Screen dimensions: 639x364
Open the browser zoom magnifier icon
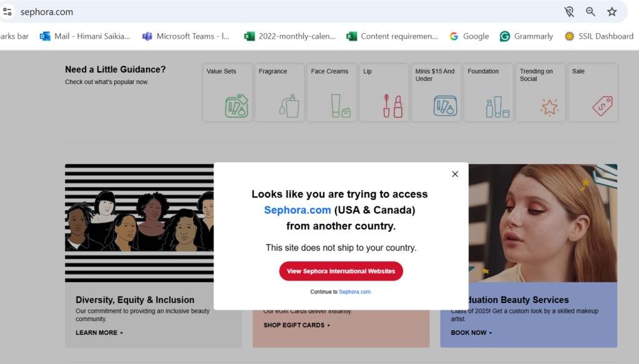tap(590, 12)
